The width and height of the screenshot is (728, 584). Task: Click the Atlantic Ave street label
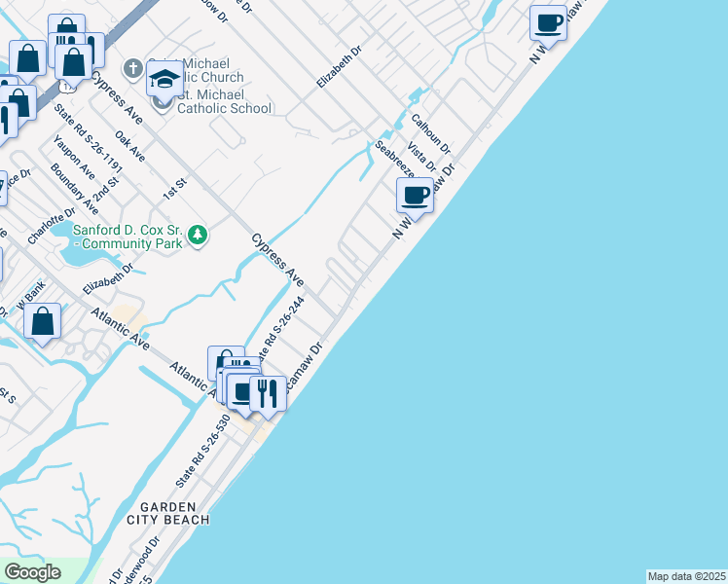pyautogui.click(x=121, y=329)
